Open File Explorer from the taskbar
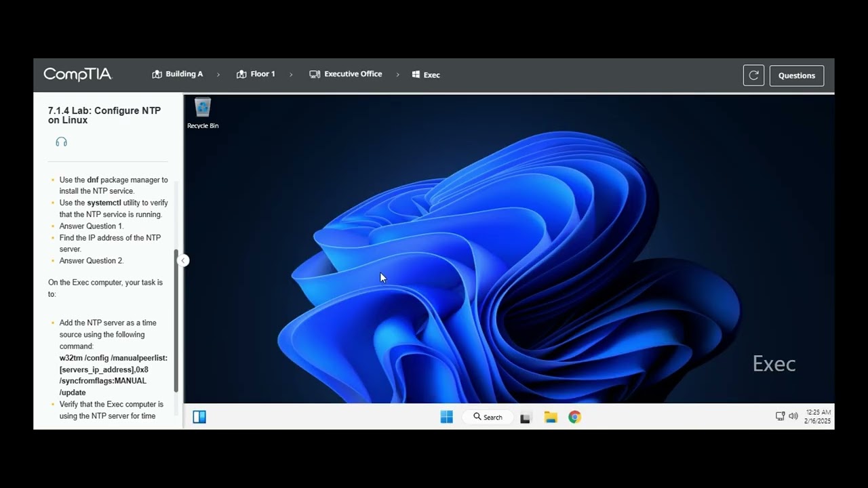Screen dimensions: 868x488 (x=551, y=417)
